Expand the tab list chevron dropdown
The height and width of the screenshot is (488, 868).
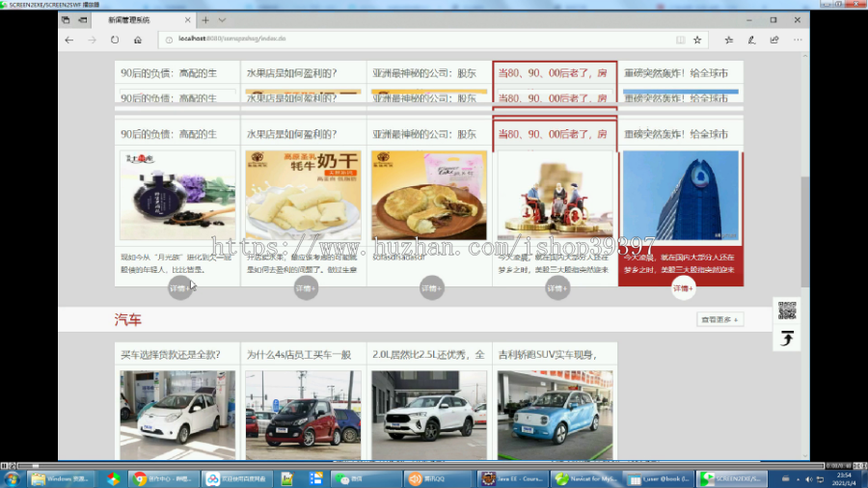tap(222, 20)
